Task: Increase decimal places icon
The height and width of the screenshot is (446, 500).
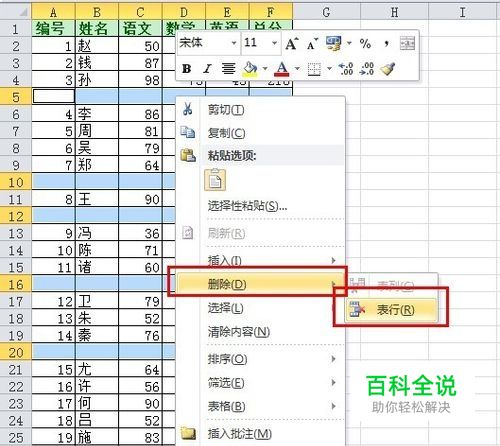Action: click(x=346, y=69)
